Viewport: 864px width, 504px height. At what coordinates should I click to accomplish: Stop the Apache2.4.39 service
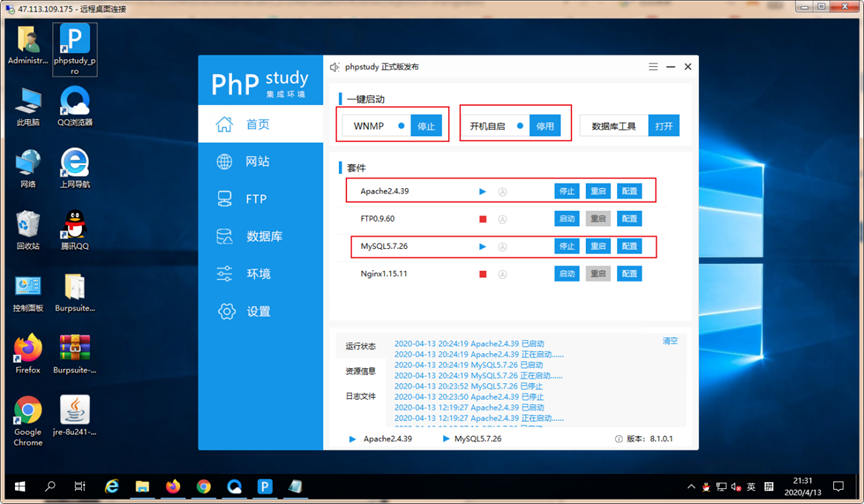567,191
